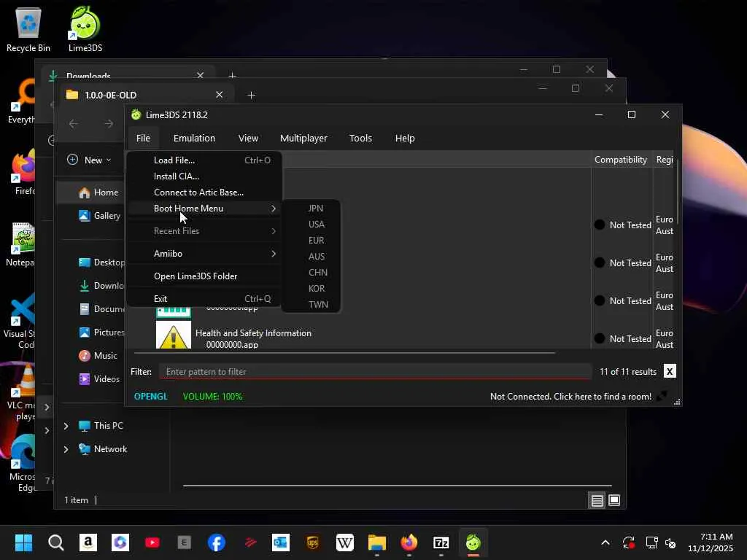This screenshot has height=560, width=747.
Task: Click the Facebook icon on the taskbar
Action: click(x=217, y=542)
